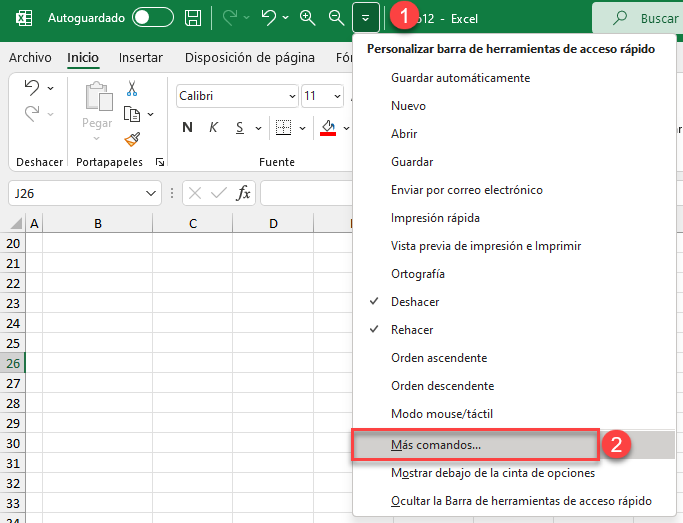Image resolution: width=683 pixels, height=523 pixels.
Task: Select column D header
Action: point(273,223)
